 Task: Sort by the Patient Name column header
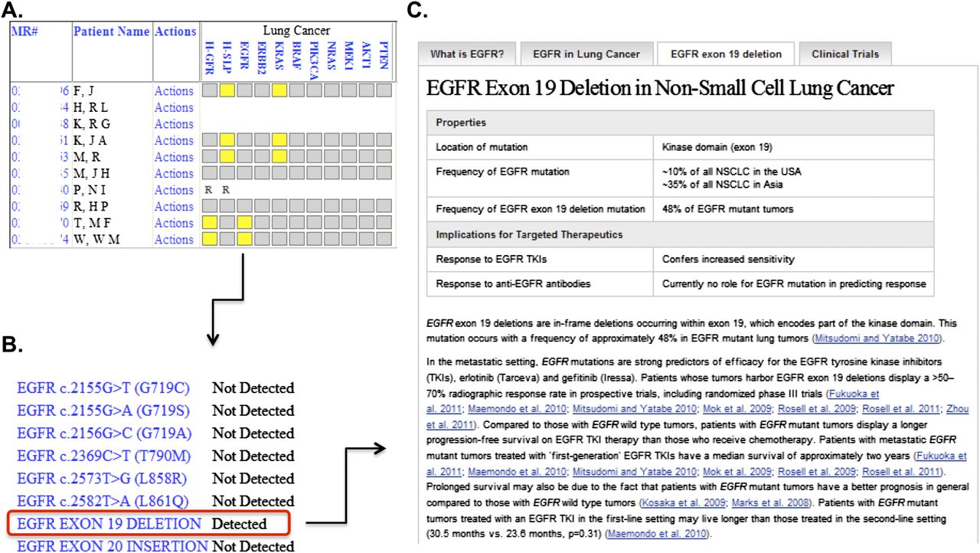click(111, 31)
